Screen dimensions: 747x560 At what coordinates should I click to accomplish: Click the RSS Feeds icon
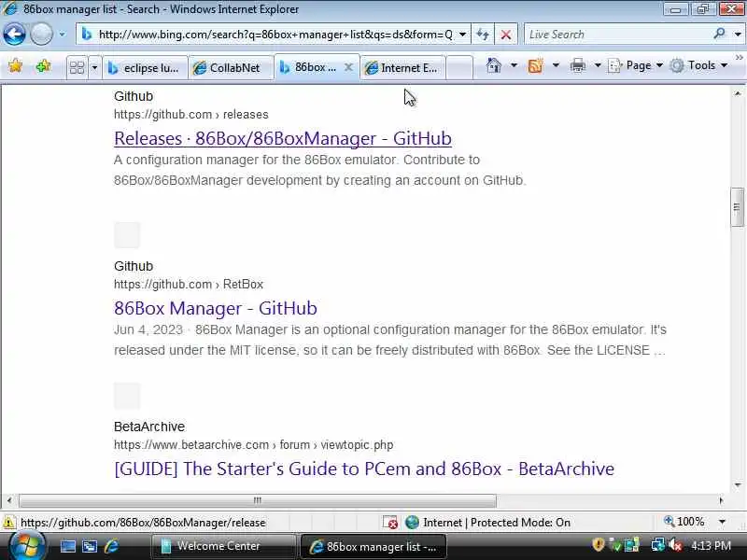[535, 65]
